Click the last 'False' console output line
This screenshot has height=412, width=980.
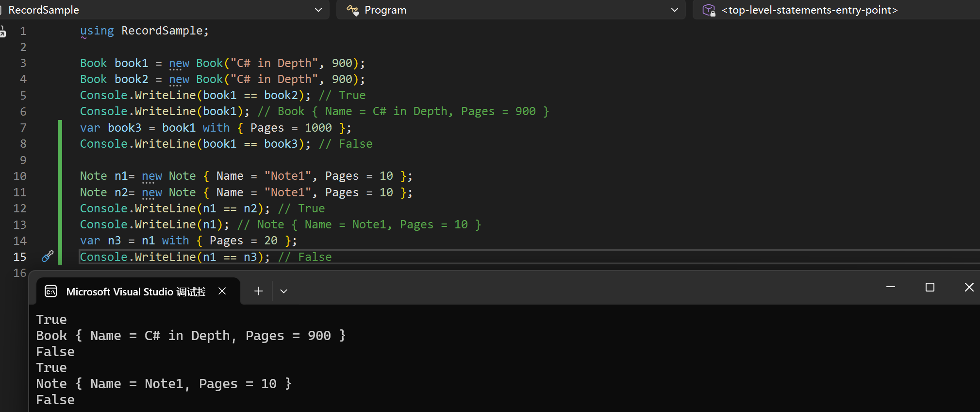click(55, 400)
